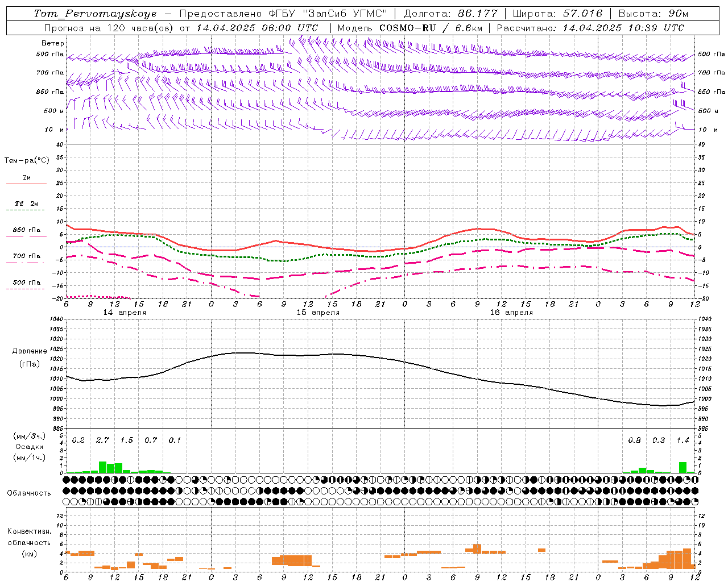
Task: Click the 14 апреля date label
Action: click(x=125, y=313)
